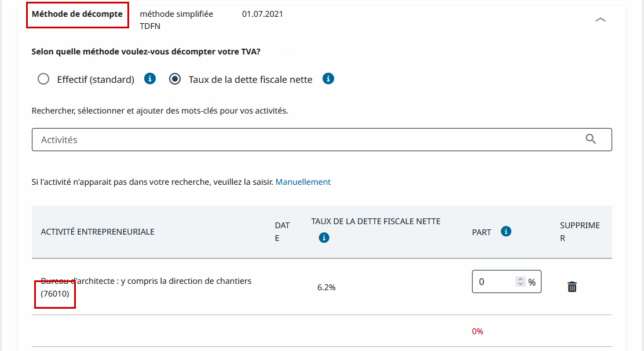Click into the Part percentage input box
Viewport: 644px width, 351px height.
pos(494,282)
